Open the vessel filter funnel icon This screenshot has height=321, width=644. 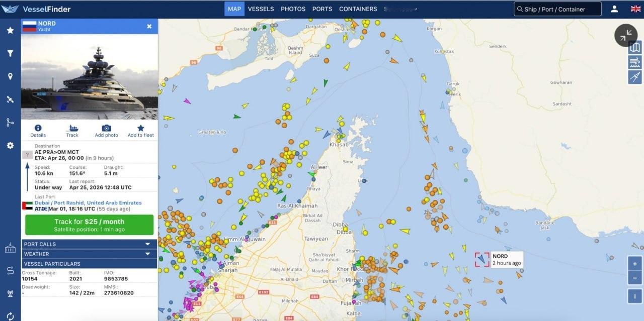[x=10, y=53]
